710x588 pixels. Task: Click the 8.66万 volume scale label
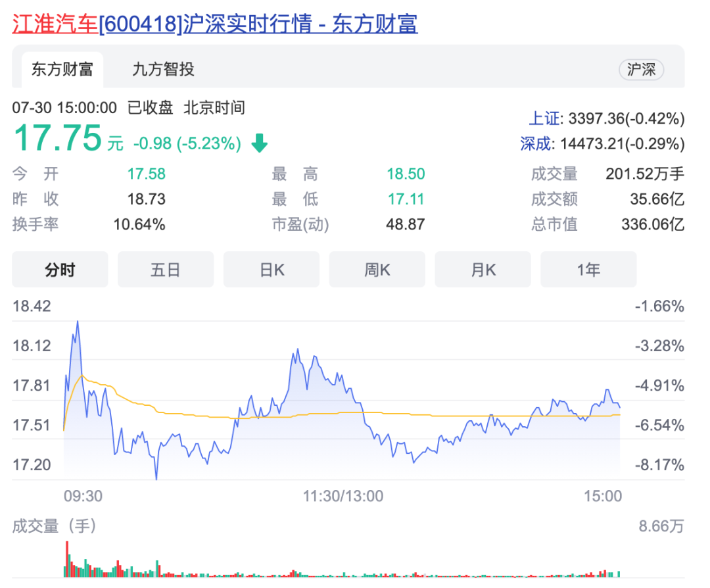661,526
